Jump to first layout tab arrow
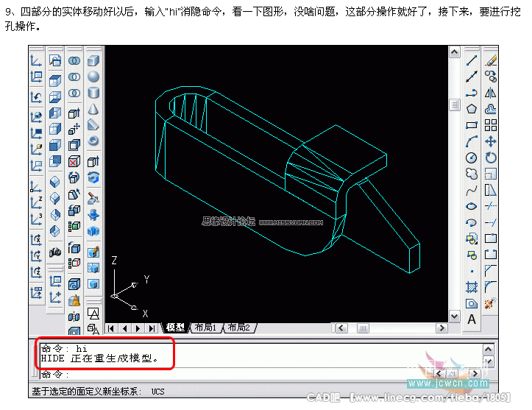Viewport: 532px width, 410px height. [110, 328]
